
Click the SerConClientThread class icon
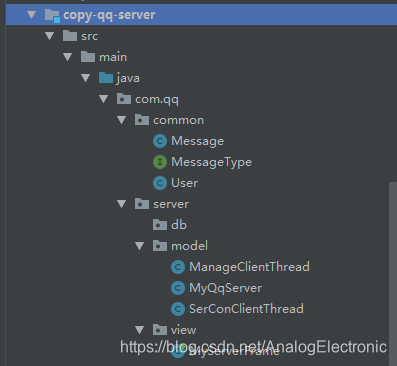point(178,309)
